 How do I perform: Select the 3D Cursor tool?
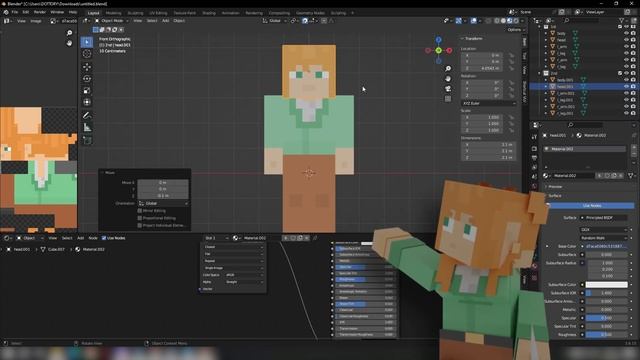87,54
